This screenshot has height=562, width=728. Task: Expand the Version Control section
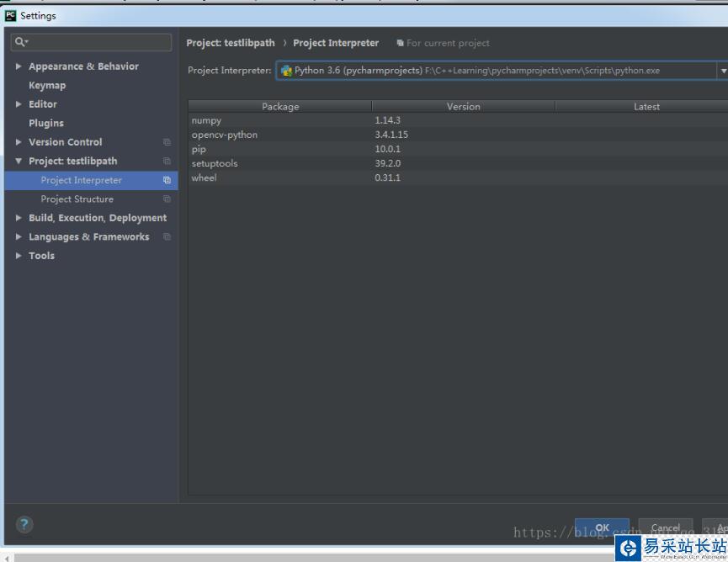19,142
